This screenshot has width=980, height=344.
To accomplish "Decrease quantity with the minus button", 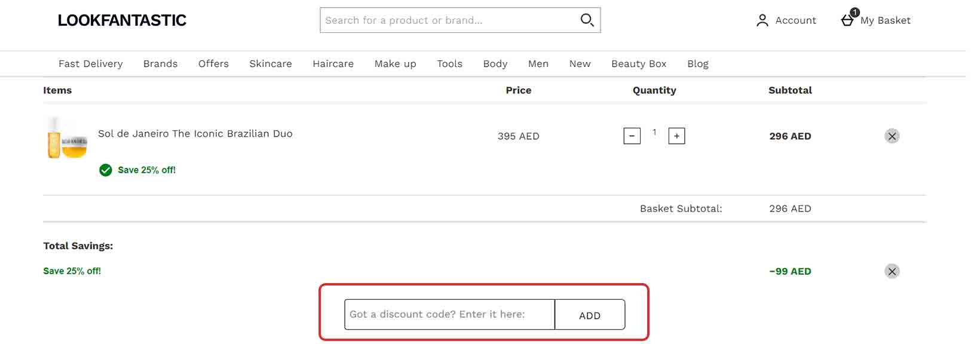I will (x=632, y=136).
